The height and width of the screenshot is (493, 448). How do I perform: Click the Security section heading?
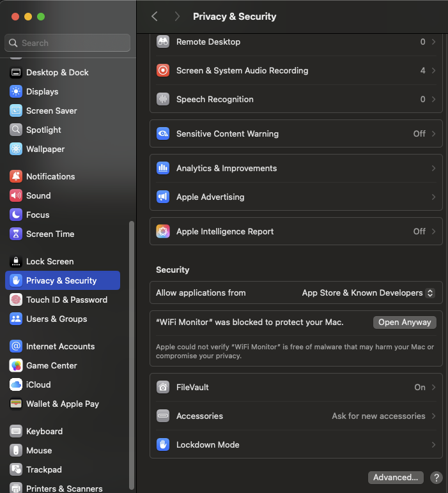173,269
